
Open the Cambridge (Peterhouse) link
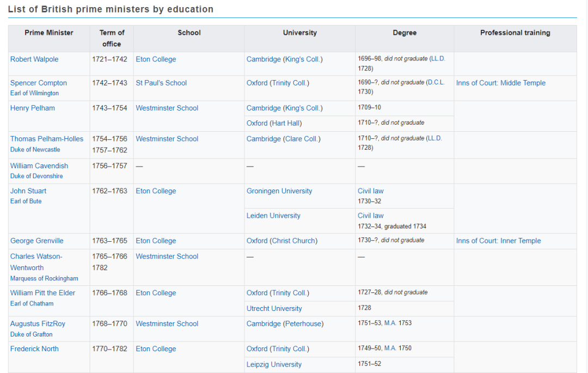285,323
